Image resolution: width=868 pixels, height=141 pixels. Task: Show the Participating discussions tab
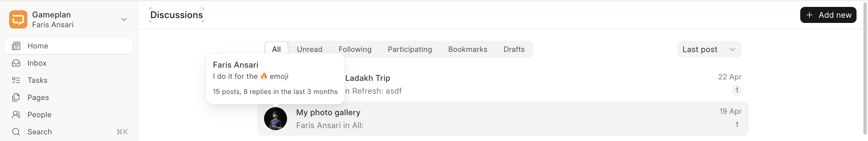coord(409,50)
